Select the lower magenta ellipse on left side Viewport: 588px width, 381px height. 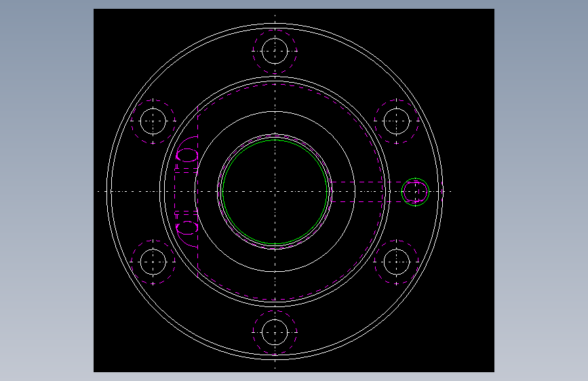[x=187, y=228]
